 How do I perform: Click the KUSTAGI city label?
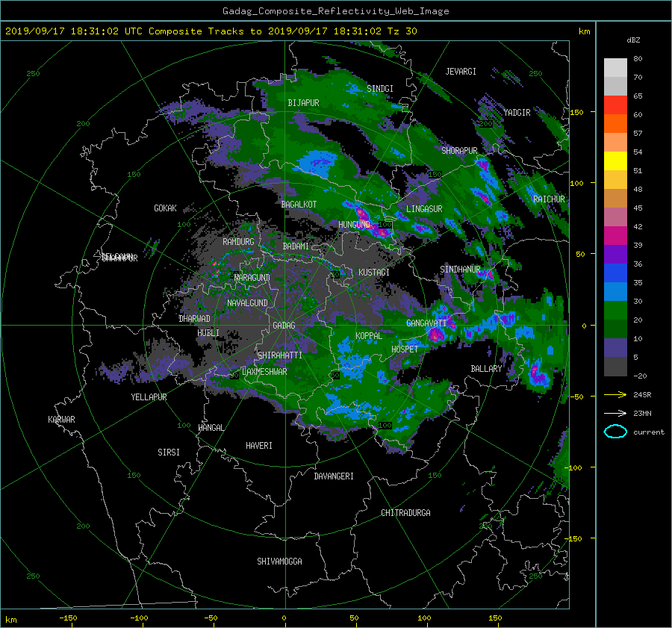coord(374,273)
